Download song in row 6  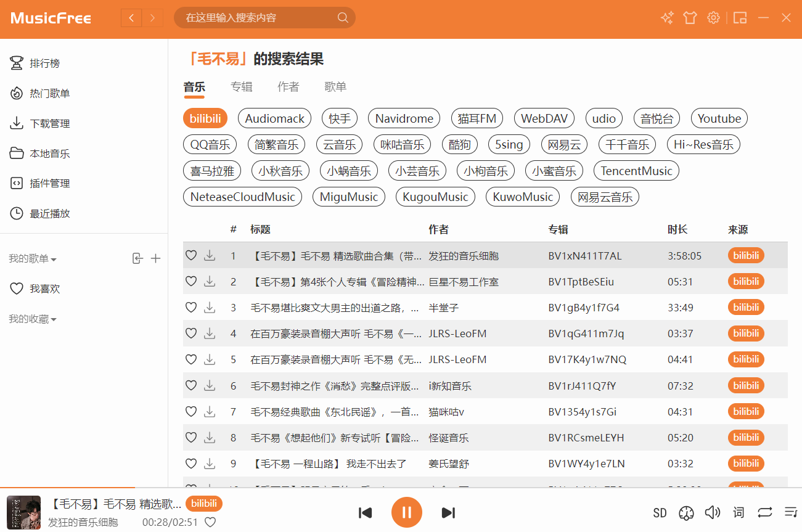210,385
